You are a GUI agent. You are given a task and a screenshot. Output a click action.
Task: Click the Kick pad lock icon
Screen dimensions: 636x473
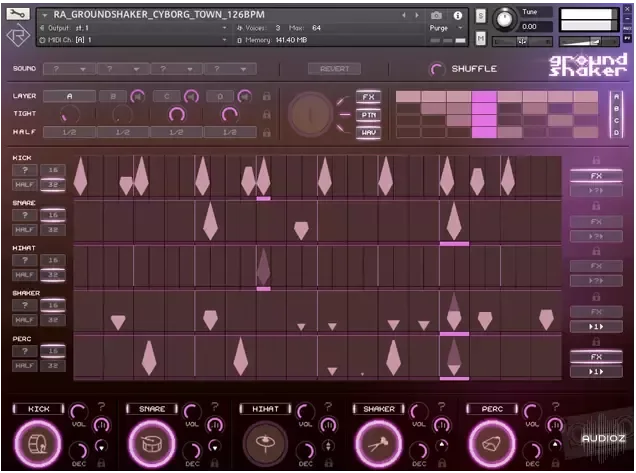(101, 462)
